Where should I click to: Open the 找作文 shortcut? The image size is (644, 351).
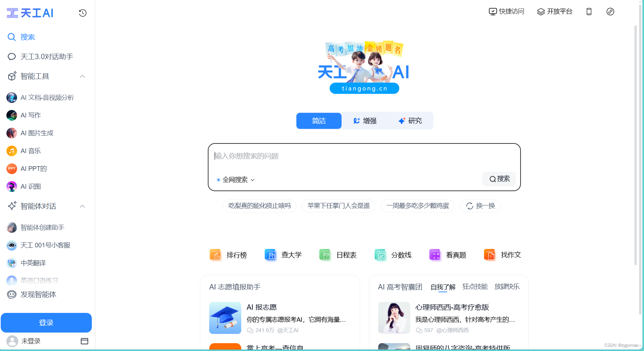tap(503, 255)
